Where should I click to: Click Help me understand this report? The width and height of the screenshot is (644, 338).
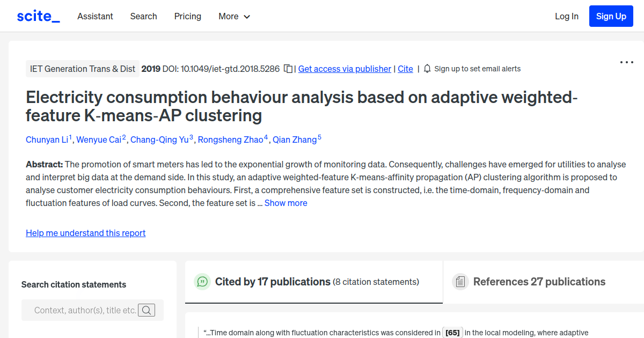(x=85, y=233)
